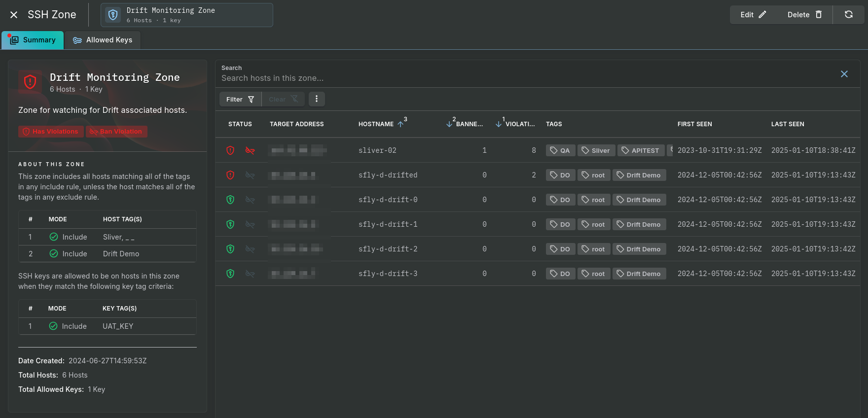Sort by VIOLATI... column header
The width and height of the screenshot is (868, 418).
click(x=520, y=124)
